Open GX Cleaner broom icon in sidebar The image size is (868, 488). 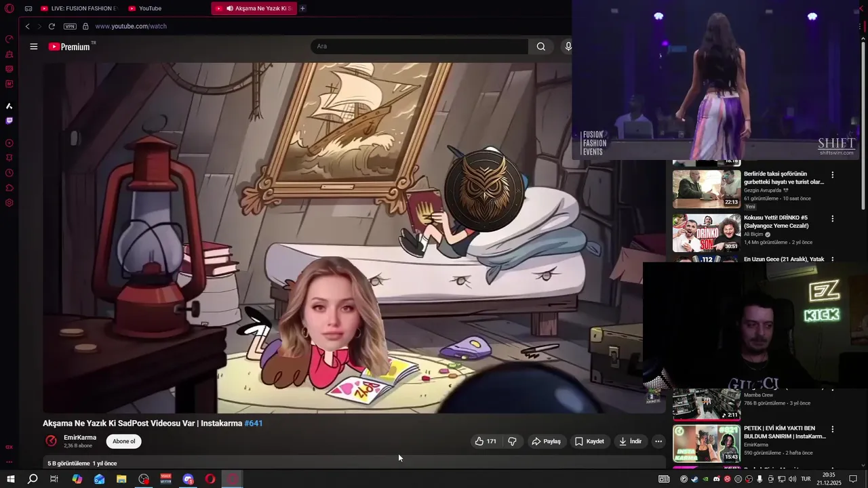coord(9,54)
